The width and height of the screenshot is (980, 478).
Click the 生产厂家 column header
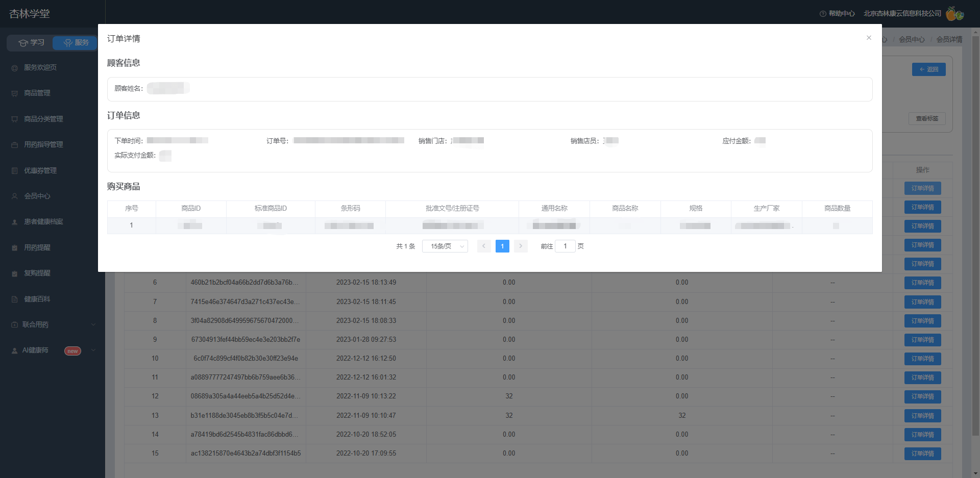[767, 209]
